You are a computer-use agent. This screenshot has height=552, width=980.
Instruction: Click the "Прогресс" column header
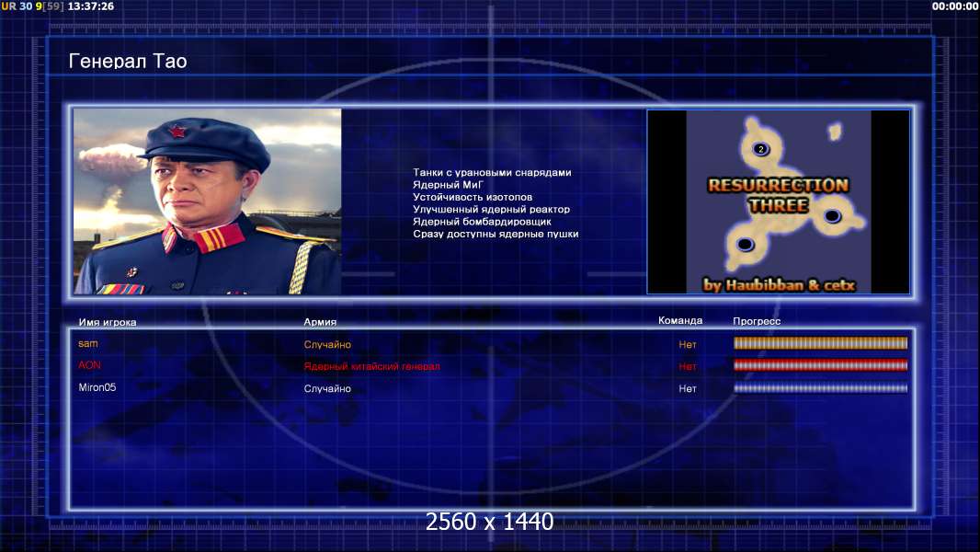[x=757, y=321]
